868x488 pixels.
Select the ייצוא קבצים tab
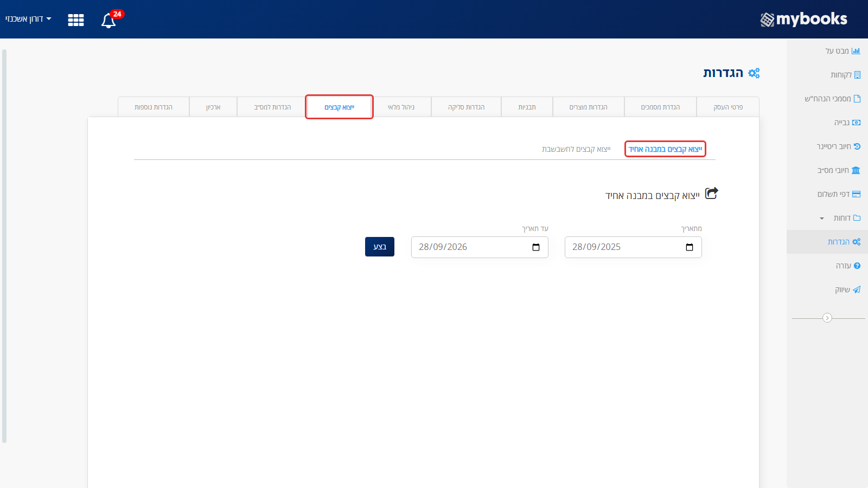coord(340,107)
